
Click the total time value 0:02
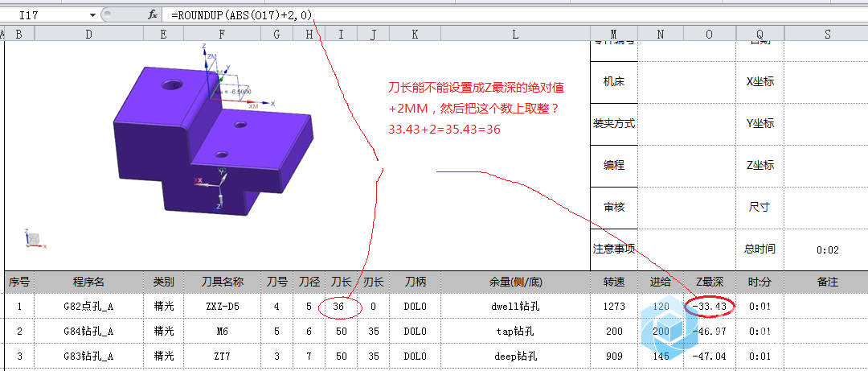coord(828,250)
